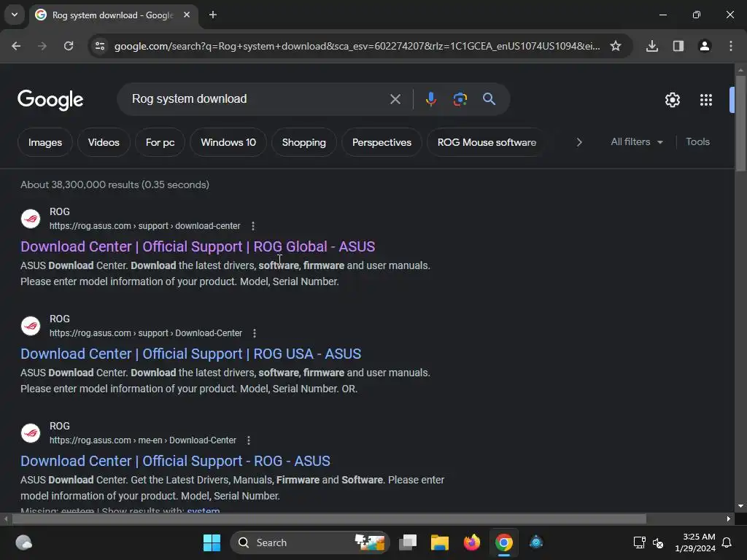This screenshot has width=747, height=560.
Task: Open Download Center ROG USA link
Action: pyautogui.click(x=190, y=354)
